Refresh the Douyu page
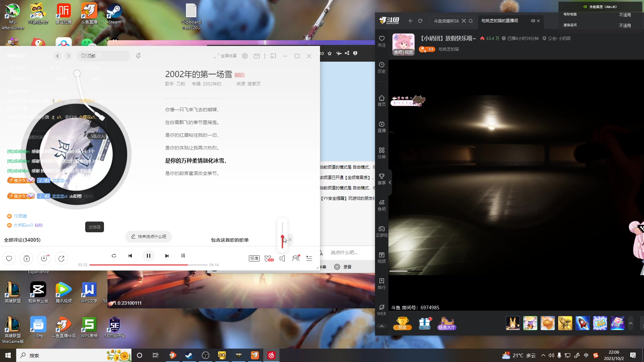This screenshot has width=644, height=362. point(420,21)
